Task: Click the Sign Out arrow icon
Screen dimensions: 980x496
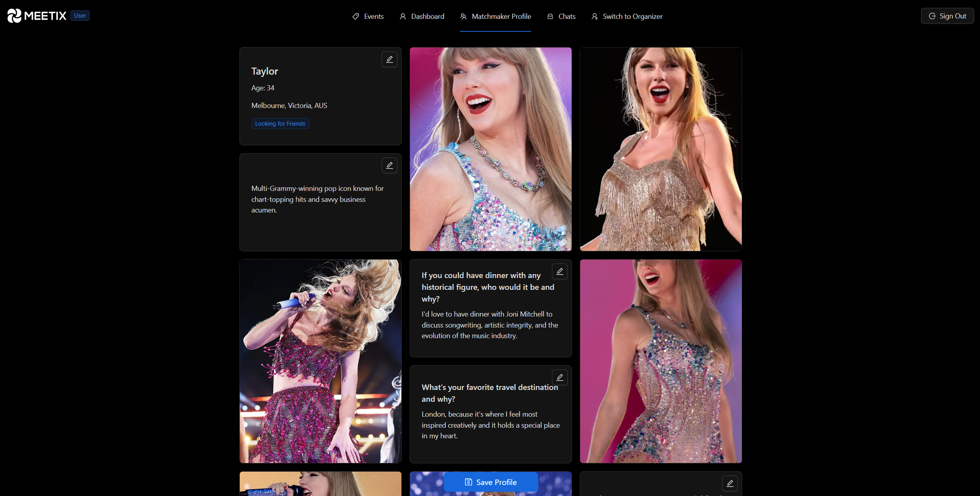Action: [932, 16]
